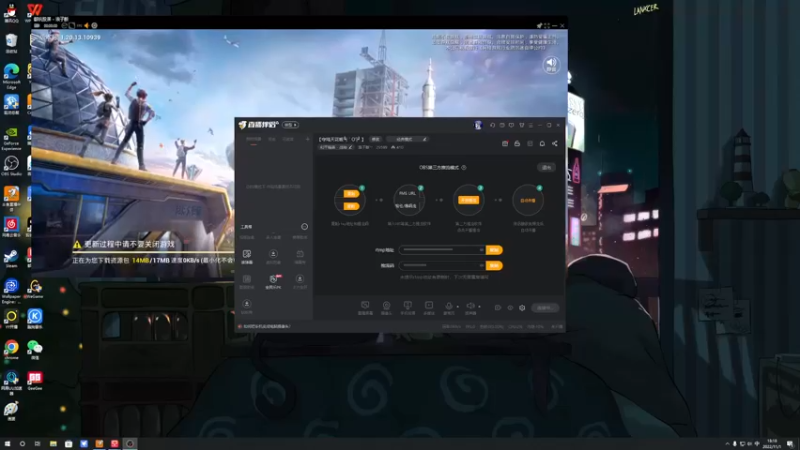This screenshot has width=800, height=450.
Task: Click the screen capture icon in the bottom source bar
Action: [x=365, y=307]
